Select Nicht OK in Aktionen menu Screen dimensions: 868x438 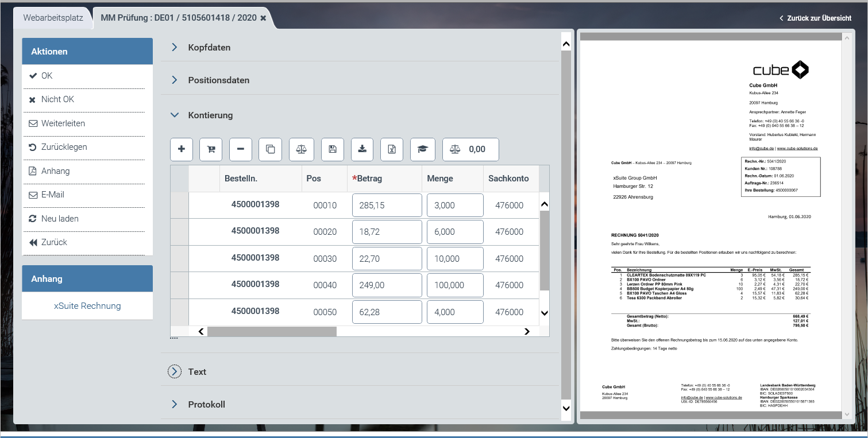pos(57,99)
